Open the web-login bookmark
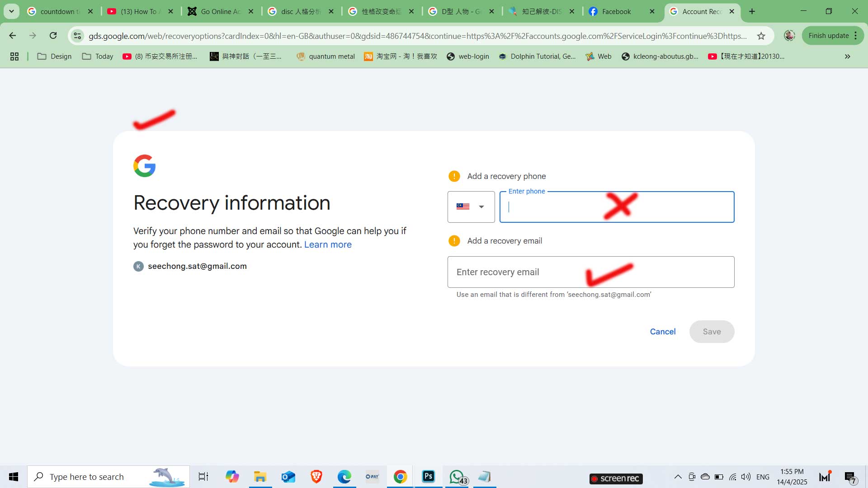This screenshot has width=868, height=488. tap(468, 56)
